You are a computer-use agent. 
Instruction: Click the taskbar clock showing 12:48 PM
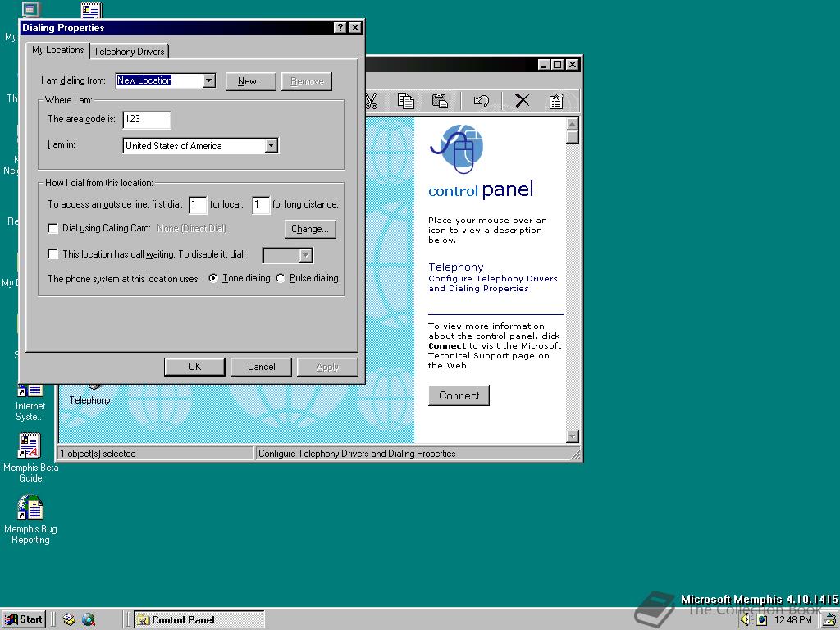click(793, 620)
